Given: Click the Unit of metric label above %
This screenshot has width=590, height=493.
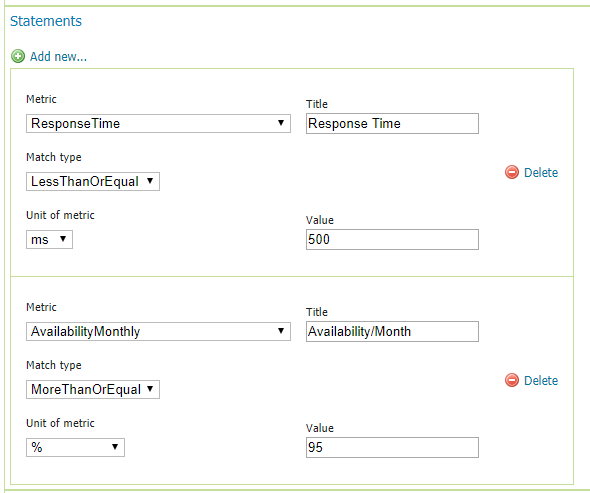Looking at the screenshot, I should (60, 423).
